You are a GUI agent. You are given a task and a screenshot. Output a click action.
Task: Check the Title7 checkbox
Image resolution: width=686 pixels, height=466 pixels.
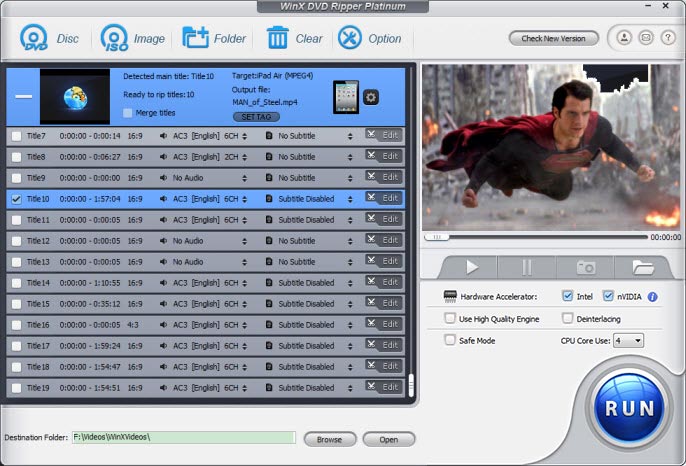[16, 136]
